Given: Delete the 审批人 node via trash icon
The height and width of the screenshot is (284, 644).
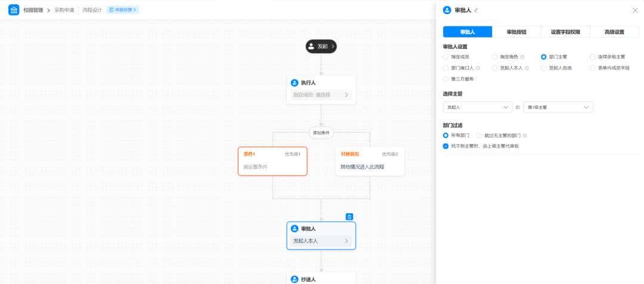Looking at the screenshot, I should 349,217.
